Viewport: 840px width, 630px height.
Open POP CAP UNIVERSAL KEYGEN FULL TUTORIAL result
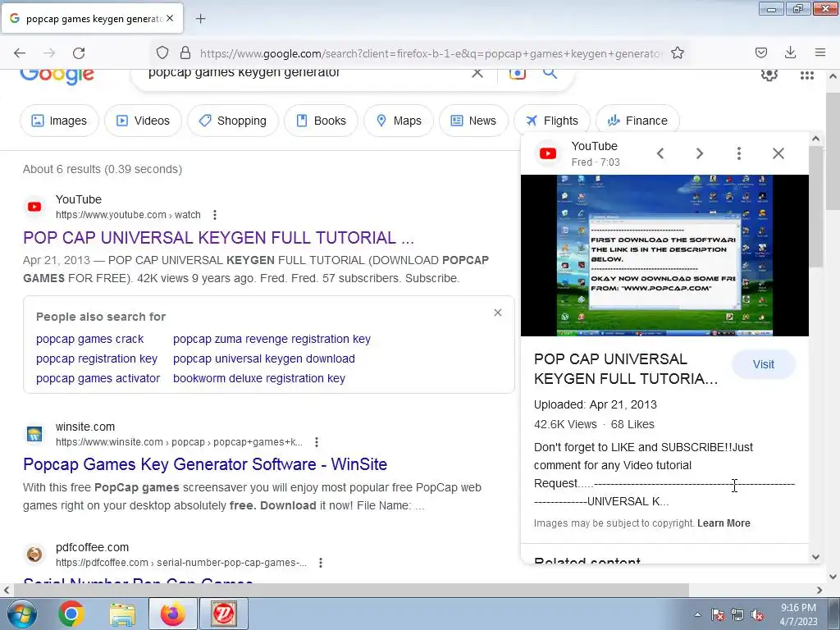tap(218, 237)
